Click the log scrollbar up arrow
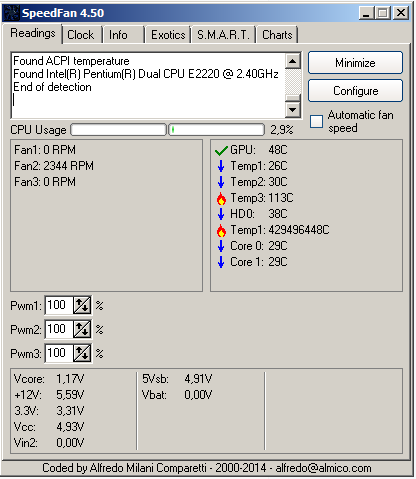Image resolution: width=416 pixels, height=479 pixels. 293,61
